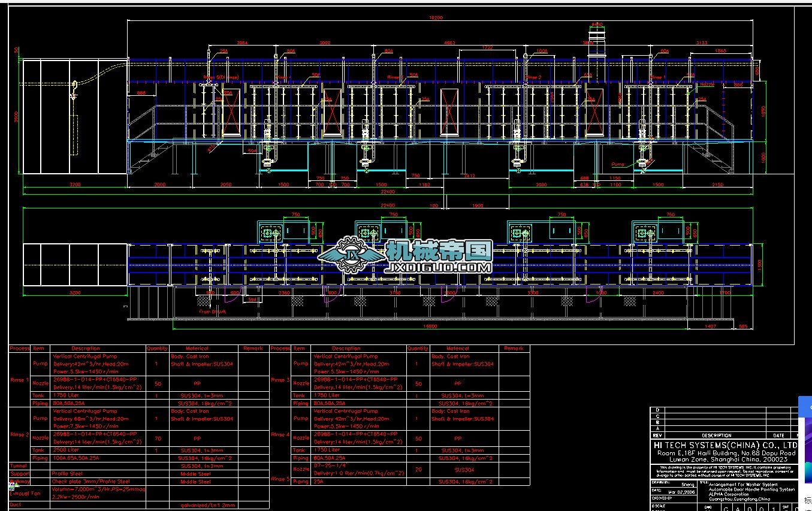The image size is (812, 511).
Task: Click the "Rinse 1" process cell in parts table
Action: pyautogui.click(x=19, y=380)
